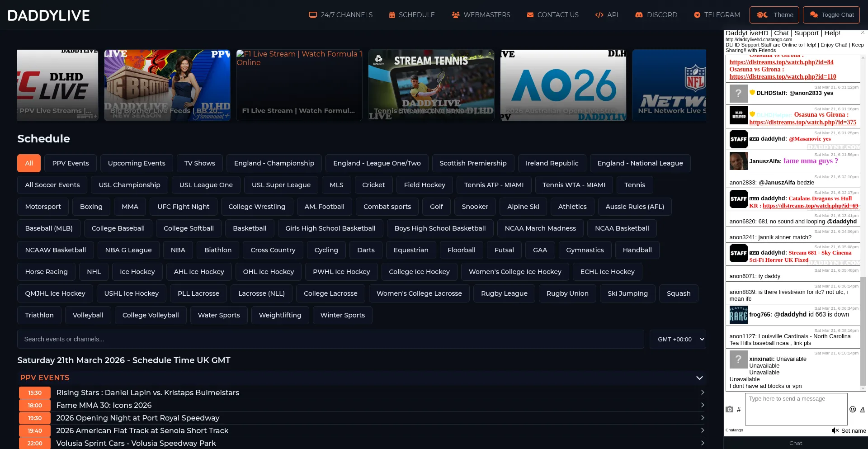Open the Webmasters nav link

(481, 15)
